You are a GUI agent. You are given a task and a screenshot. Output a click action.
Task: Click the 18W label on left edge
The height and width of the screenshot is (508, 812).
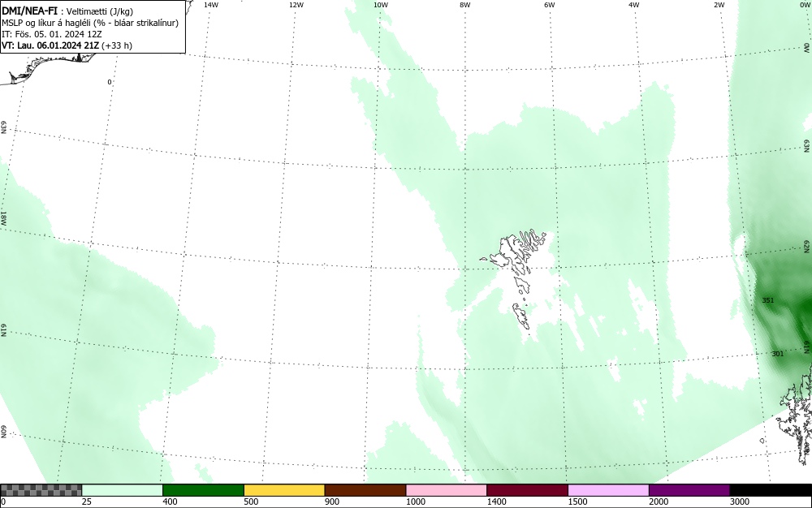tap(3, 217)
